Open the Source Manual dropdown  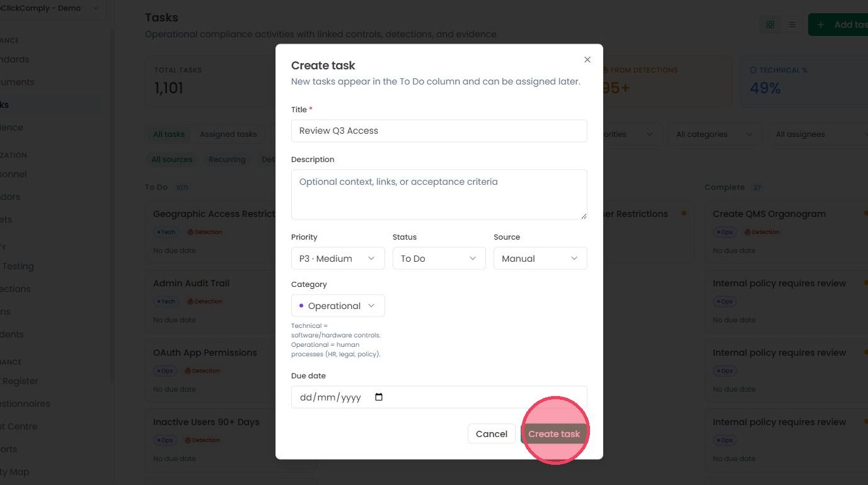click(x=540, y=259)
